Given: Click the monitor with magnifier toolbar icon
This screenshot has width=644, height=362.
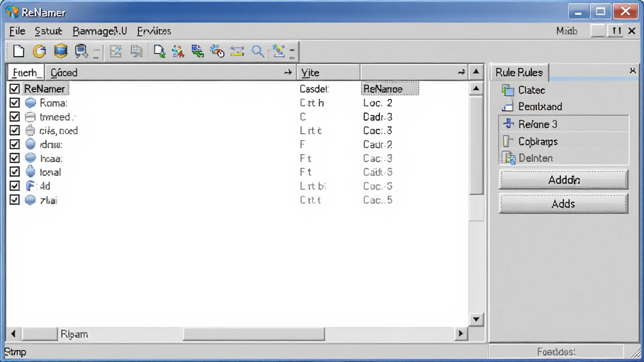Looking at the screenshot, I should pyautogui.click(x=81, y=52).
